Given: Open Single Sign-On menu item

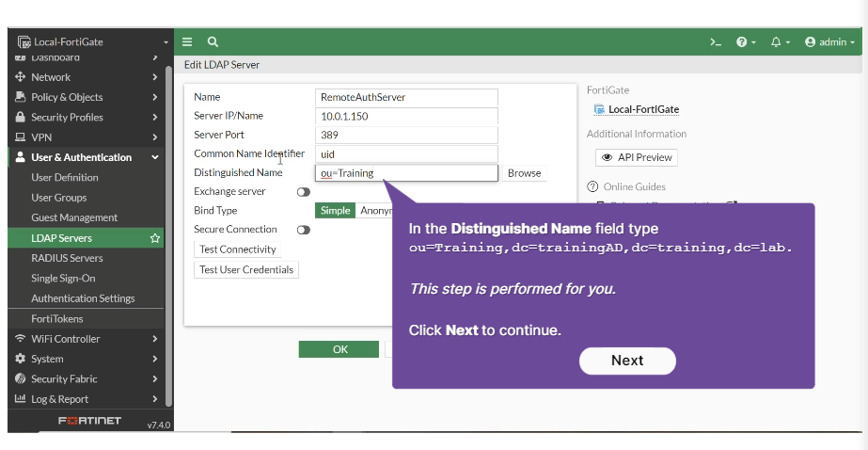Looking at the screenshot, I should [x=63, y=279].
